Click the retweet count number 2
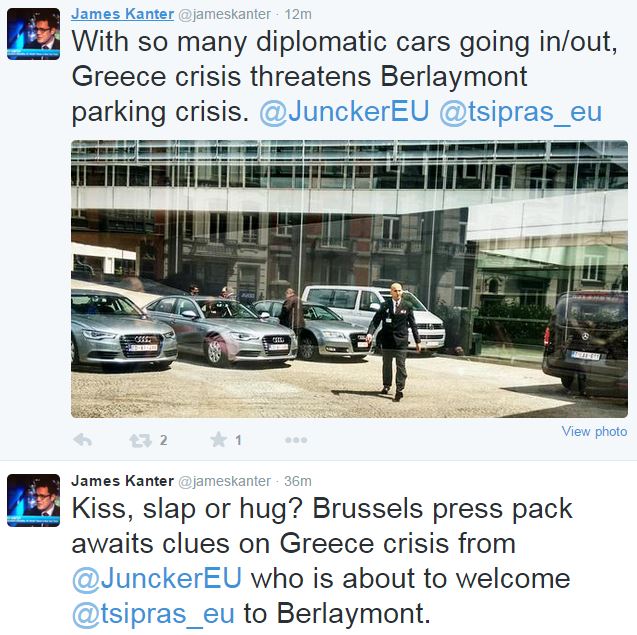The image size is (637, 635). click(x=163, y=440)
